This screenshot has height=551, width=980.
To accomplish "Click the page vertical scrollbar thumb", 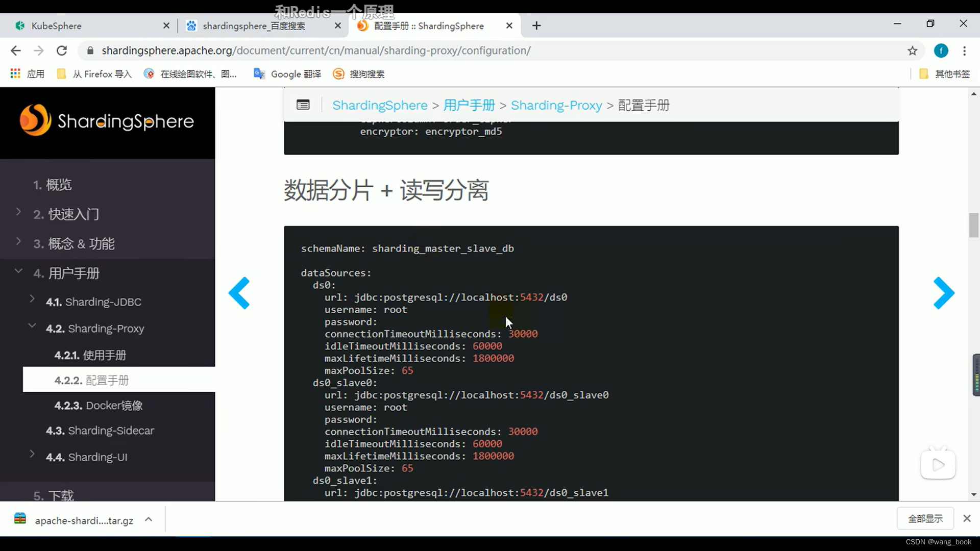I will pyautogui.click(x=973, y=225).
